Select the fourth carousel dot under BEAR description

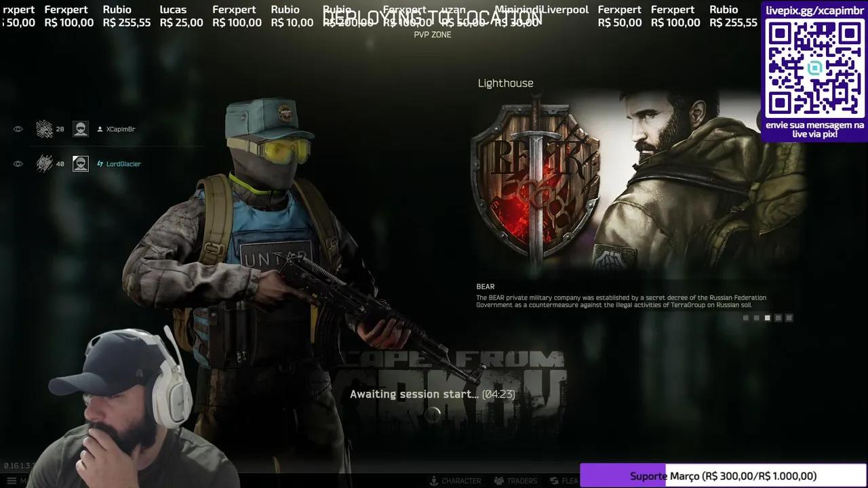coord(778,317)
